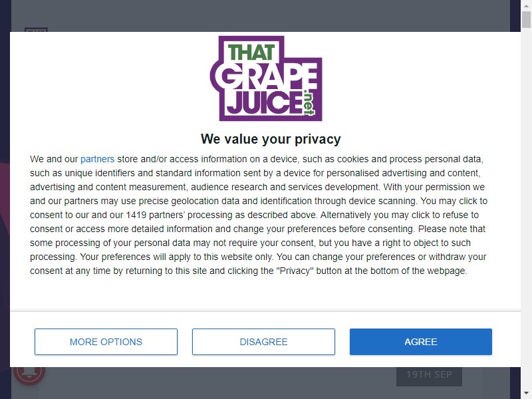Follow the blue partners link
The width and height of the screenshot is (532, 399).
coord(97,159)
